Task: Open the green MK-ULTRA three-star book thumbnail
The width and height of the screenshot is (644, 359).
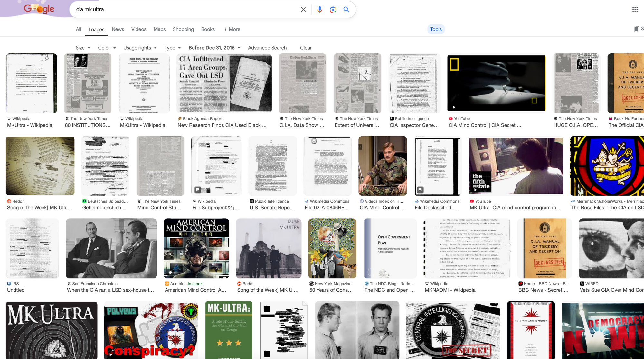Action: point(229,330)
